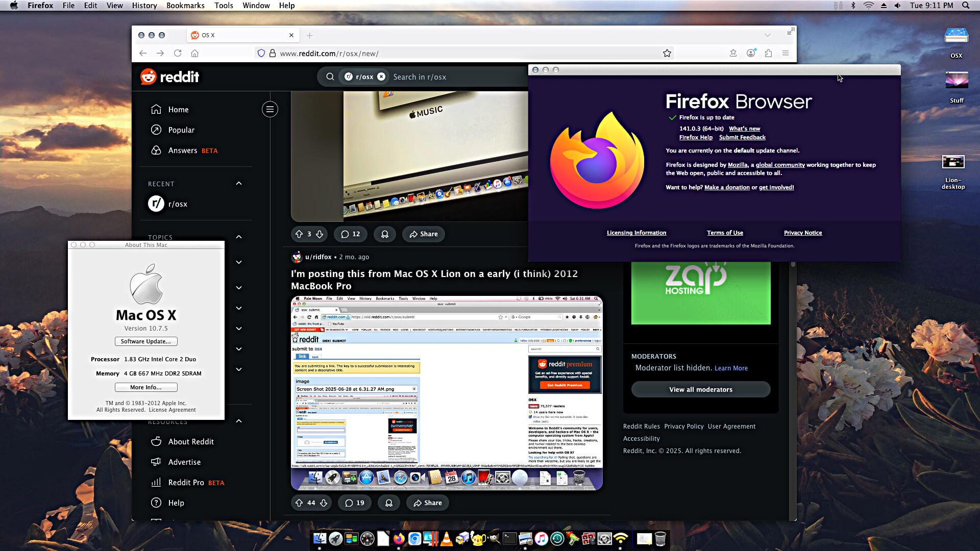Open the Firefox menu in the menu bar
Viewport: 980px width, 551px height.
click(x=40, y=5)
